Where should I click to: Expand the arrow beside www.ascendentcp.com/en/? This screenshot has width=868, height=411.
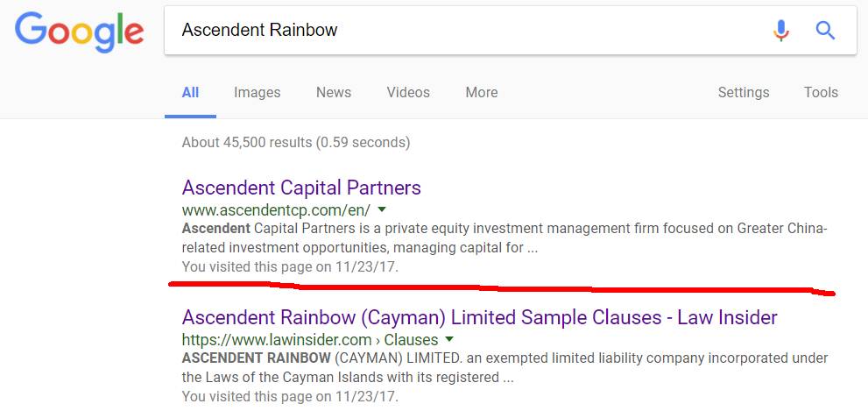pyautogui.click(x=381, y=210)
